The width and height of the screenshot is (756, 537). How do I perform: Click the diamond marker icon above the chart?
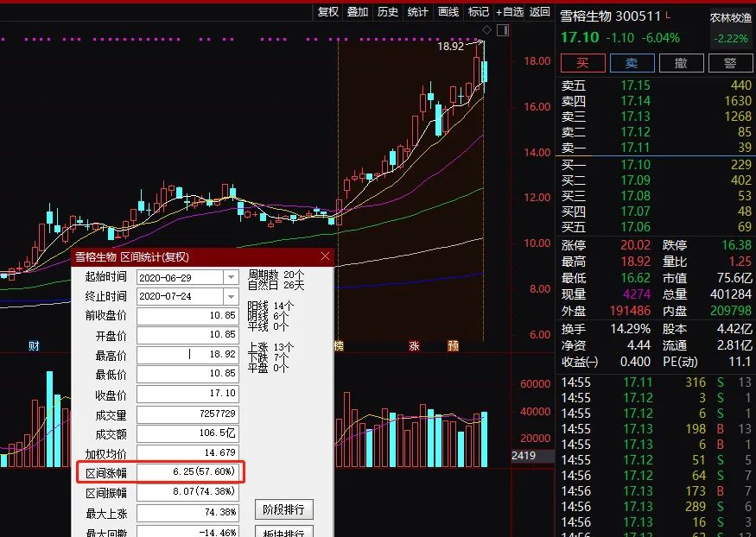(x=488, y=30)
